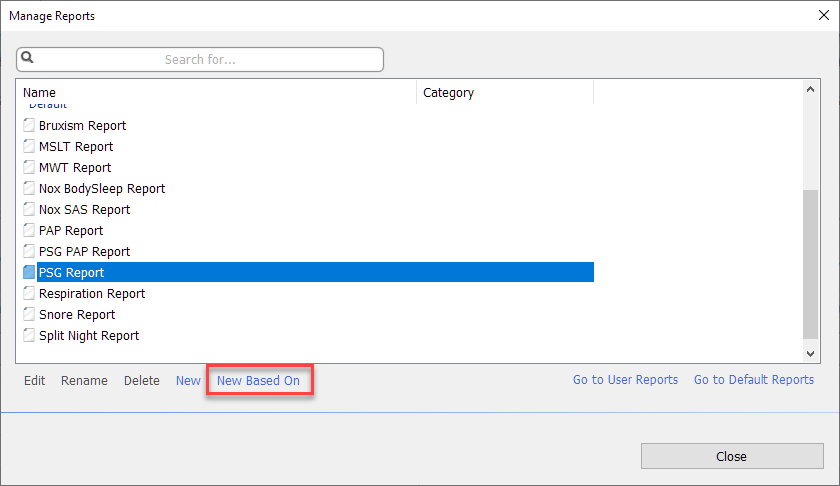Click the search magnifier icon
Image resolution: width=840 pixels, height=486 pixels.
[x=27, y=58]
